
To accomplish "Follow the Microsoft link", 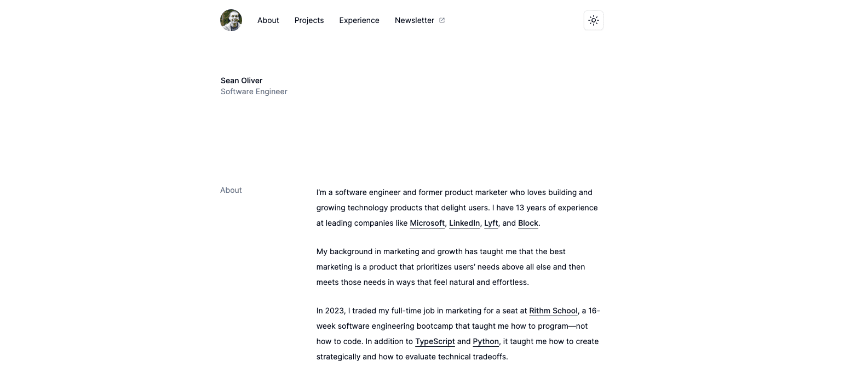I will click(427, 223).
